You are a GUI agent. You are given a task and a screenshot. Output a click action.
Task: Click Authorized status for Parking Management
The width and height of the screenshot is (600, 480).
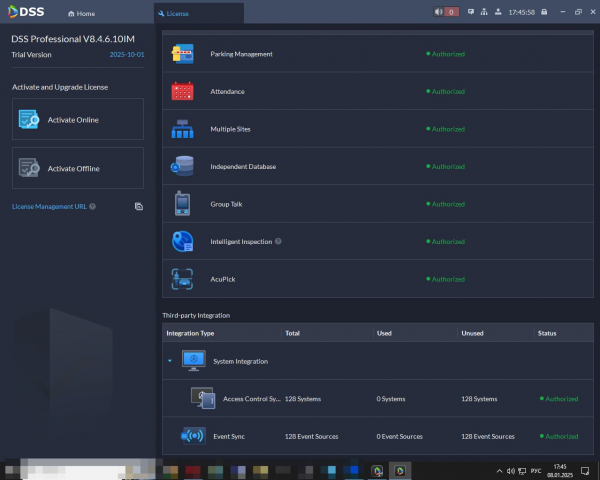445,54
